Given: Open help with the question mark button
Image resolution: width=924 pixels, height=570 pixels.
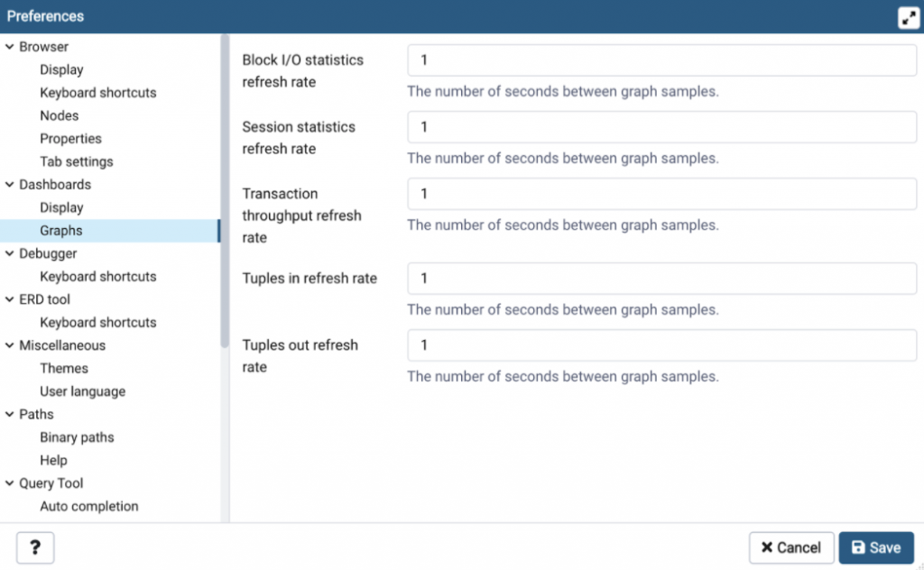Looking at the screenshot, I should (x=35, y=547).
